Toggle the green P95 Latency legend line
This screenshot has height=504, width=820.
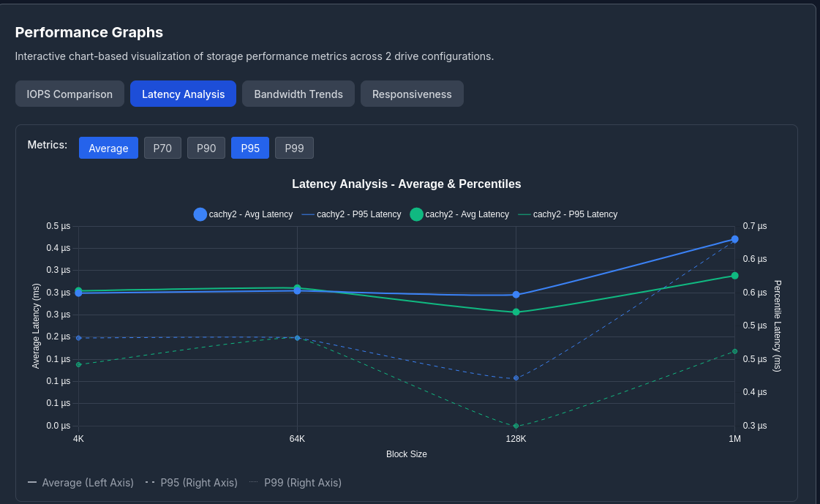click(524, 214)
